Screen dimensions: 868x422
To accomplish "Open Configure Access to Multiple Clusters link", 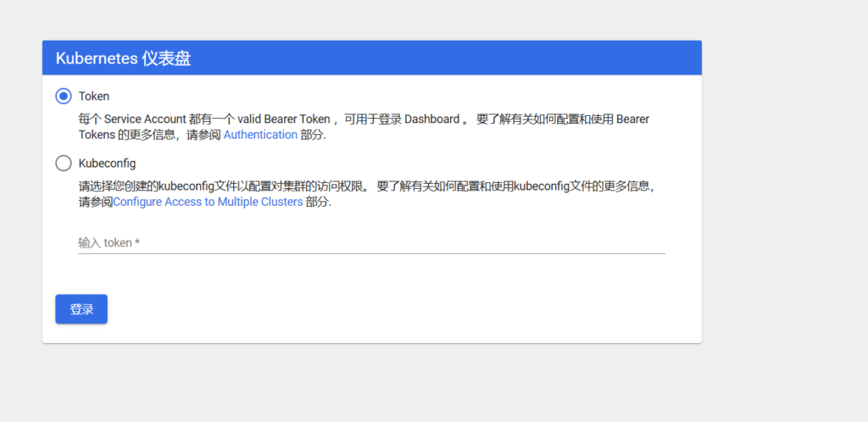I will (208, 203).
